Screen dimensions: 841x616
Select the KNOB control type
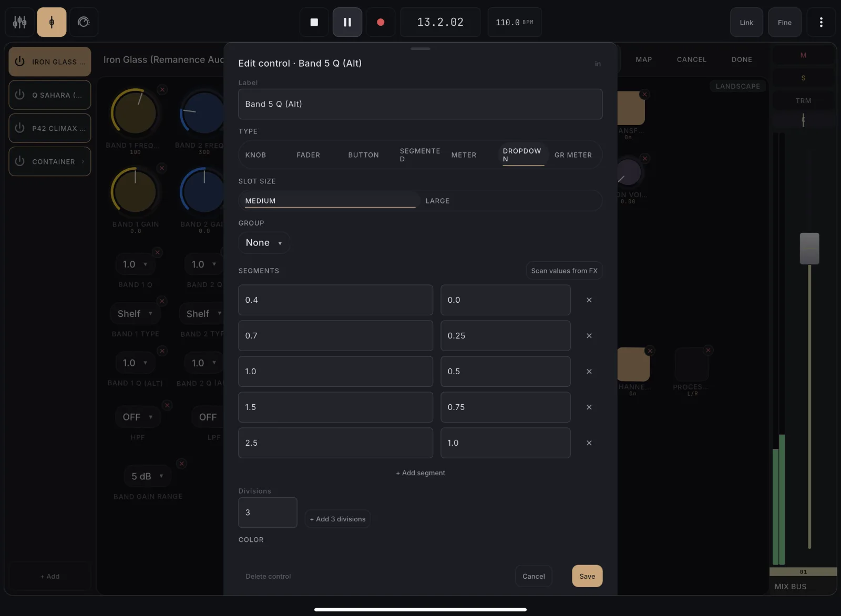tap(255, 155)
